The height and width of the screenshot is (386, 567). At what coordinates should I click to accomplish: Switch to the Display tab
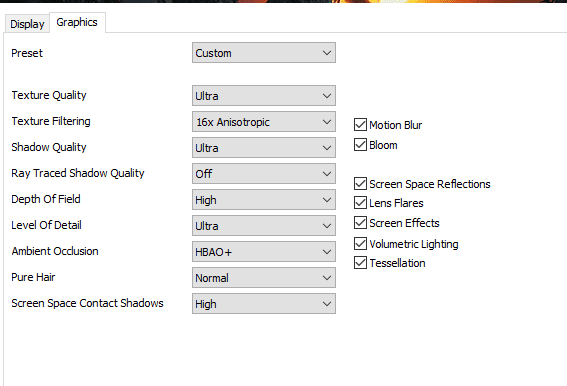(27, 24)
